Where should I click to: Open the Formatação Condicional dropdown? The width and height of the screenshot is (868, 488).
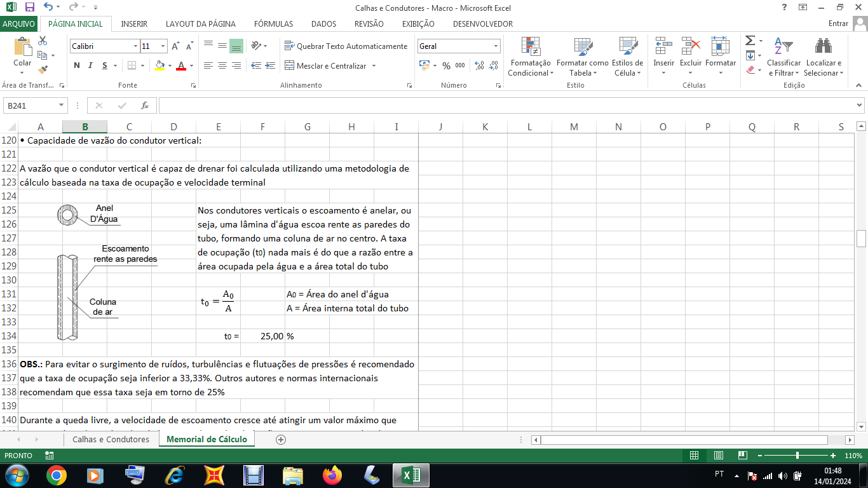[x=531, y=67]
